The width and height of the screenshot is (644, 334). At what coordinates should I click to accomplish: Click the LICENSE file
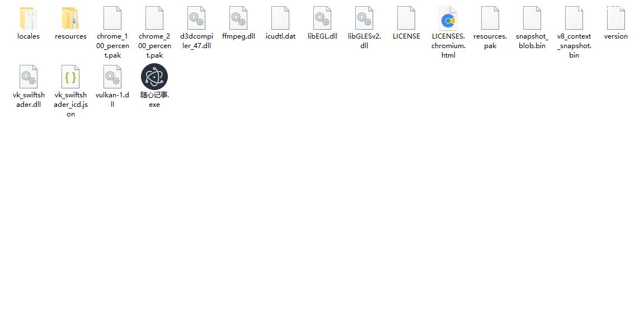click(x=406, y=19)
